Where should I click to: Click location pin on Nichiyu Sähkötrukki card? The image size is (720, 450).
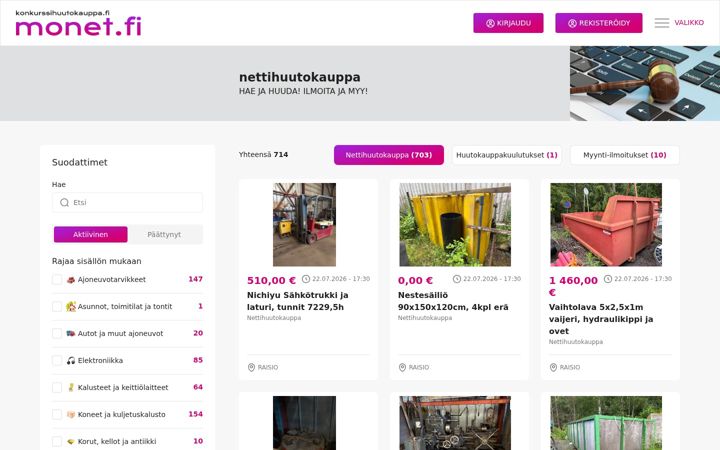251,367
